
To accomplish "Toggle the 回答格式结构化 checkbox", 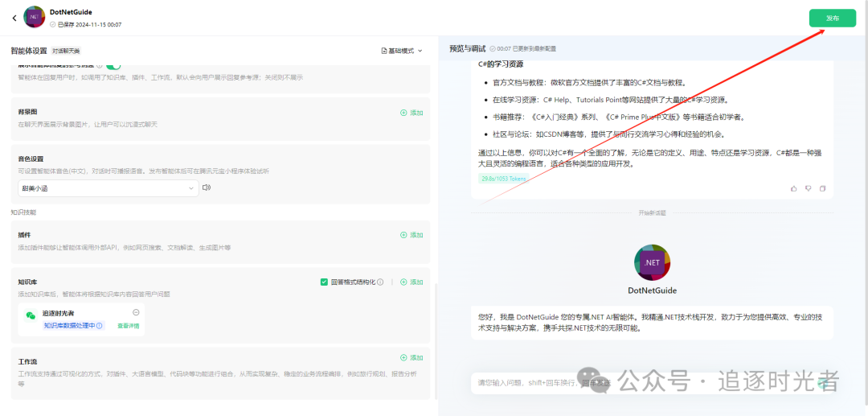I will click(325, 282).
